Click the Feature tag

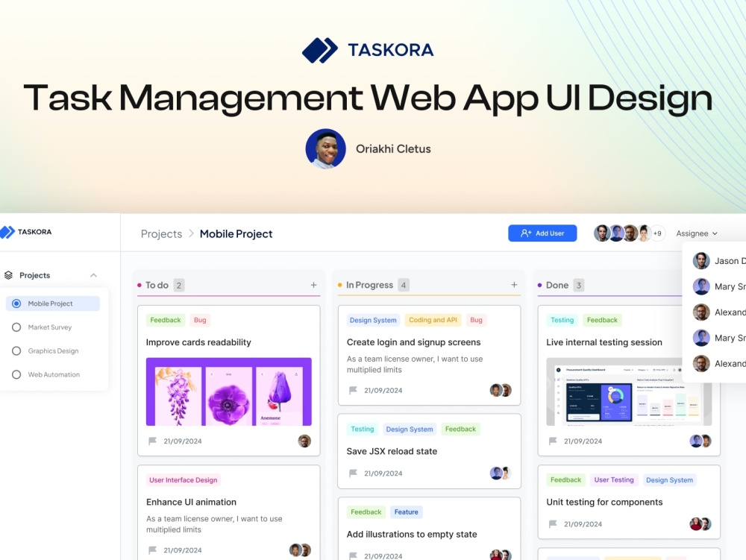(x=407, y=512)
